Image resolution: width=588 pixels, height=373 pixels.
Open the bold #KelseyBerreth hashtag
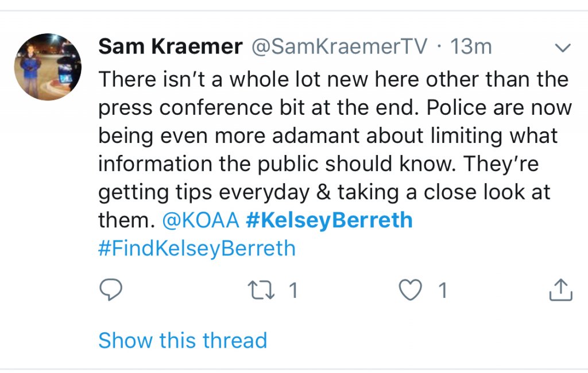[329, 220]
